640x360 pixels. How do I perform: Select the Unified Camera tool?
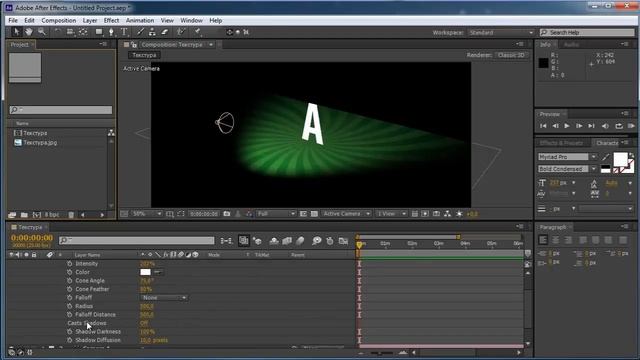tap(70, 32)
